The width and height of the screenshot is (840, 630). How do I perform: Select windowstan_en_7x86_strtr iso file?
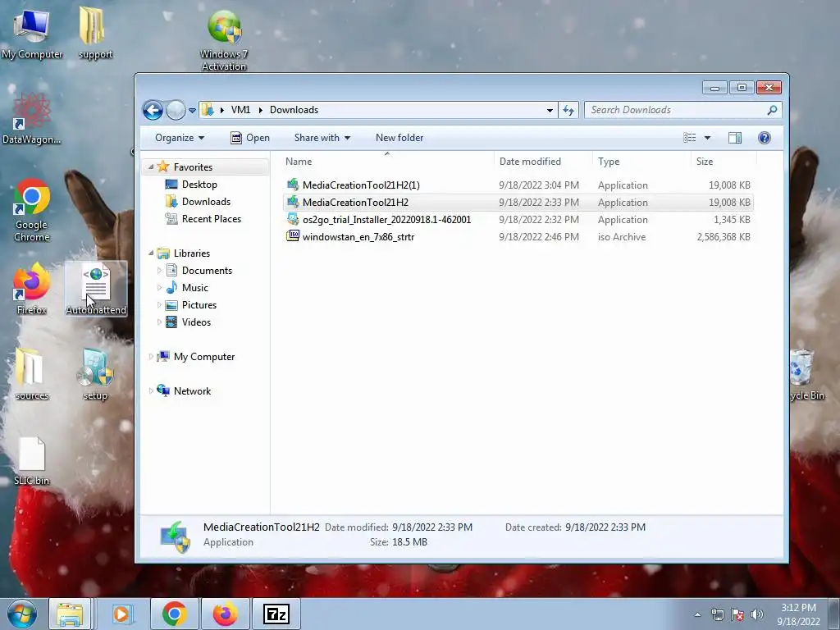518,237
